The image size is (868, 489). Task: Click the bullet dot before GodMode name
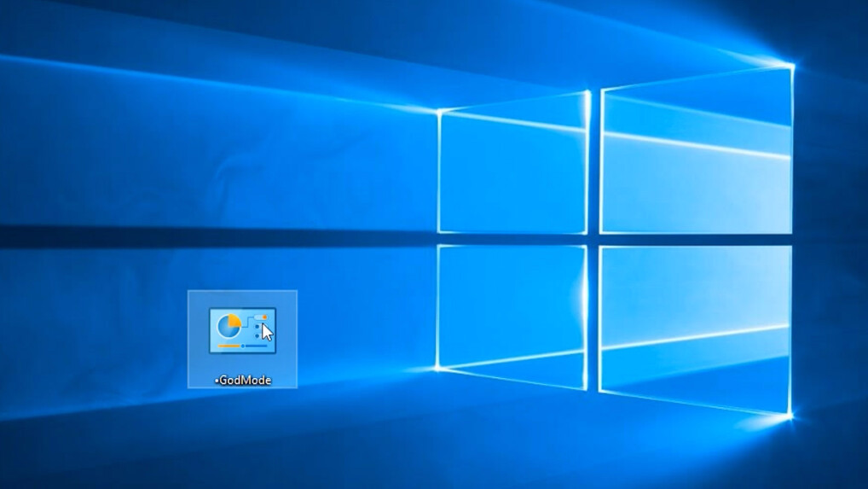[x=216, y=381]
